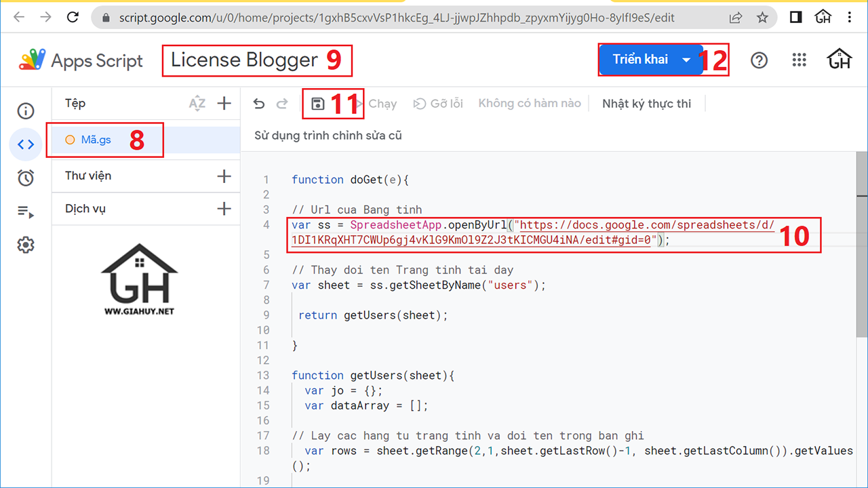
Task: Undo the last edit
Action: [258, 104]
